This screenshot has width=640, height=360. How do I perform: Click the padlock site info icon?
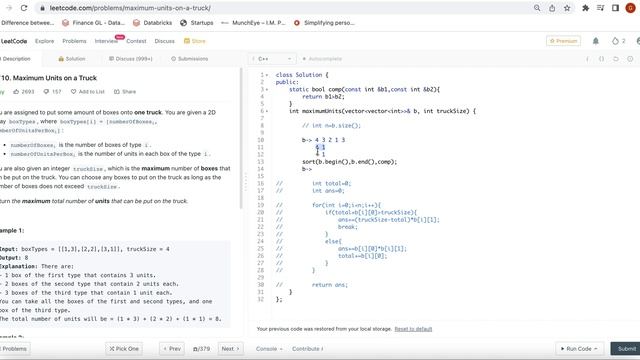(x=42, y=8)
